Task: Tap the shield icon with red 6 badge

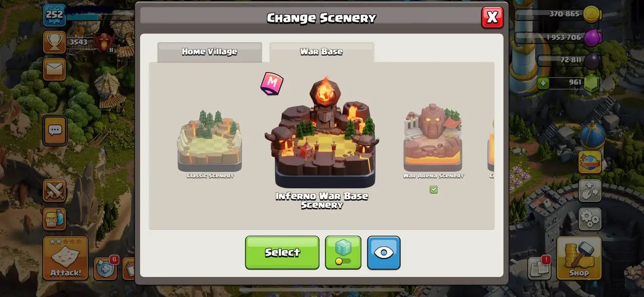Action: 106,268
